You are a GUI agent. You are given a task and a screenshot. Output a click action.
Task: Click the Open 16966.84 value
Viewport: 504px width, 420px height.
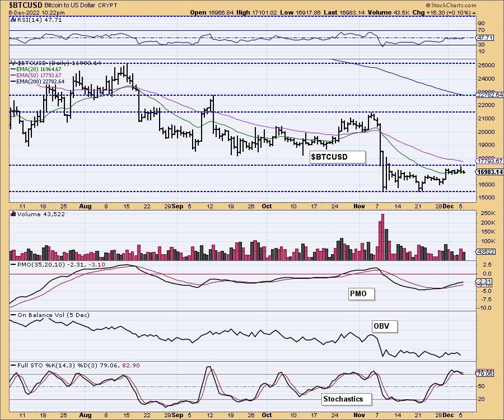tap(212, 12)
